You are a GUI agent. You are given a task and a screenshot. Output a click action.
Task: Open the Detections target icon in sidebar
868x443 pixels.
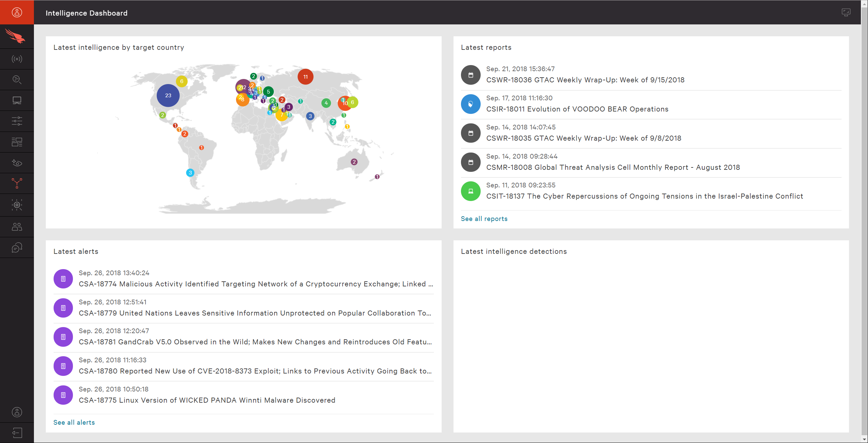click(x=17, y=205)
